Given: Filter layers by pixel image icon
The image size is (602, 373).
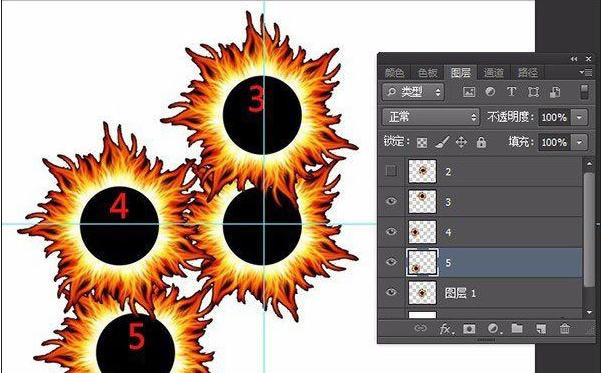Looking at the screenshot, I should (469, 92).
